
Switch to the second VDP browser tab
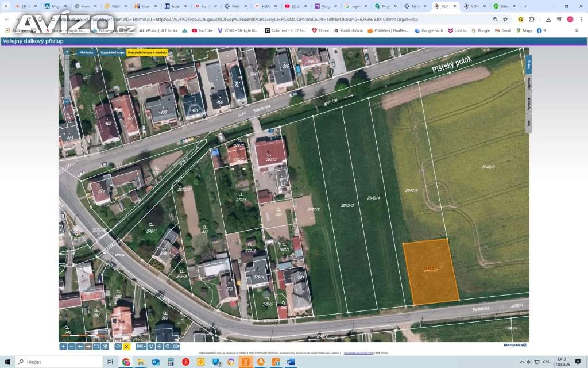point(475,6)
